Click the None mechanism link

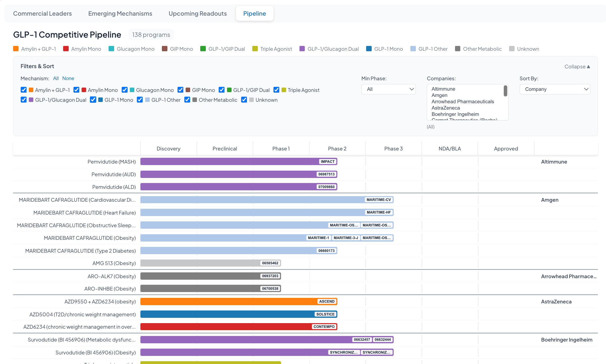point(68,78)
